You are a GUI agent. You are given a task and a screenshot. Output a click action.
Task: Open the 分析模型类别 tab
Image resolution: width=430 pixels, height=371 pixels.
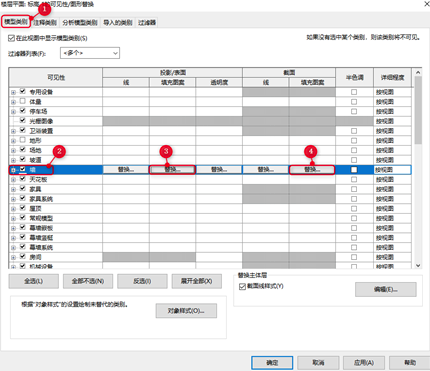(80, 22)
